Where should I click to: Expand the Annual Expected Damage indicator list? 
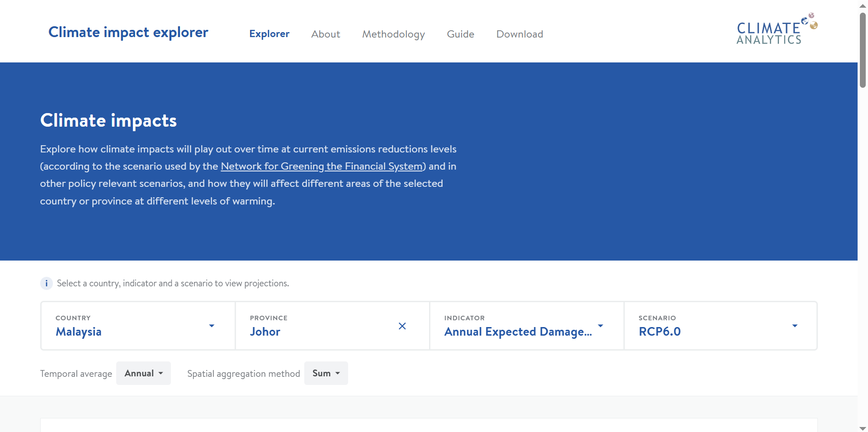518,332
